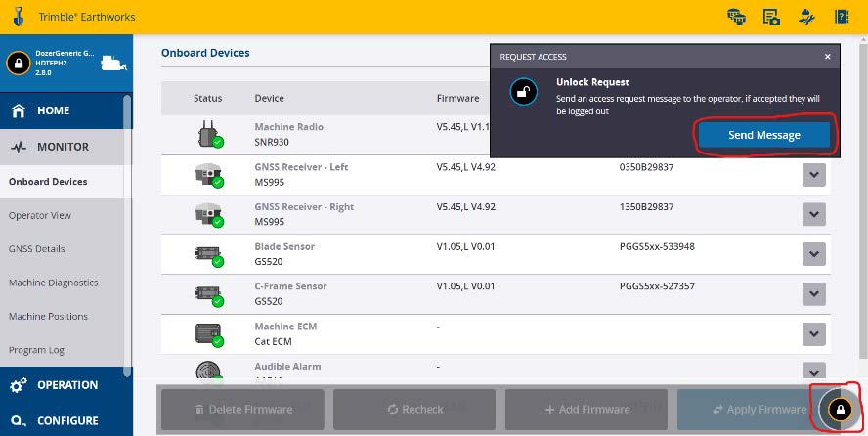Click the sidebar vertical scrollbar
868x436 pixels.
(x=128, y=236)
